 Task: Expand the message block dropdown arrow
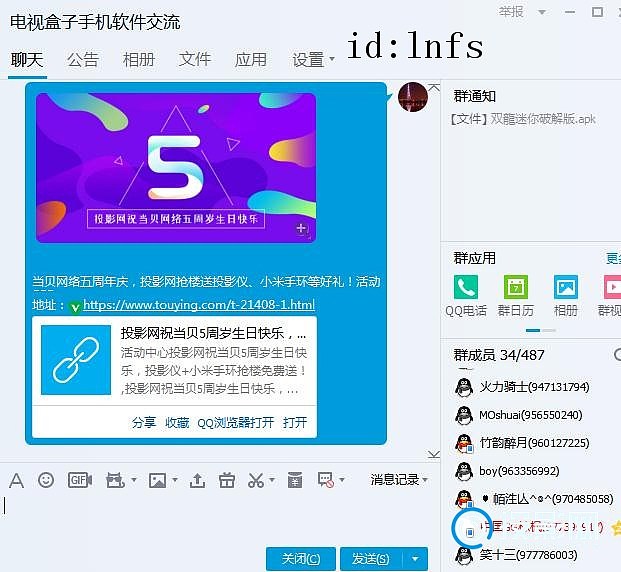pos(342,480)
